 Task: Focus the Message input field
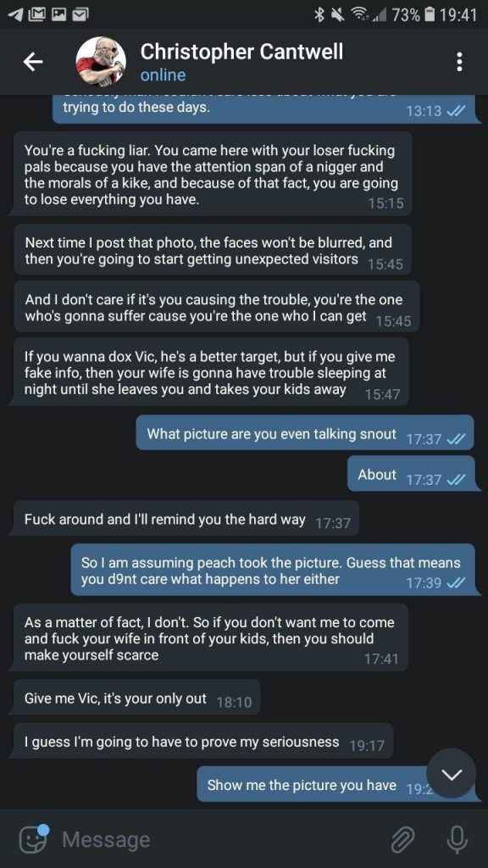coord(221,839)
